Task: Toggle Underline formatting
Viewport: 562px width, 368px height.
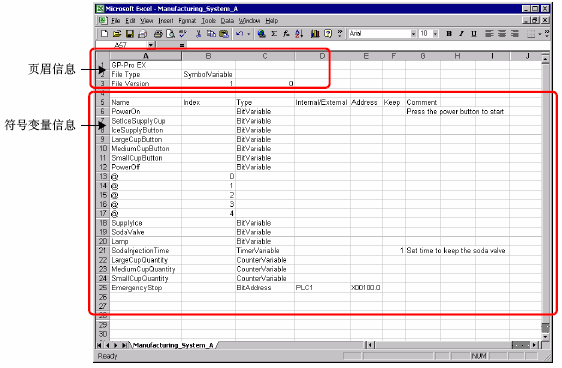Action: [x=474, y=34]
